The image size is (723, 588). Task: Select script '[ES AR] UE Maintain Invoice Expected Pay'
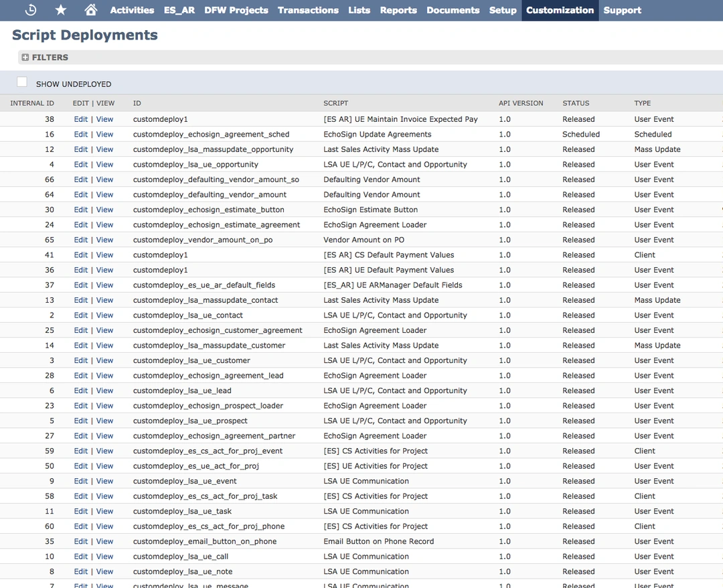click(400, 119)
